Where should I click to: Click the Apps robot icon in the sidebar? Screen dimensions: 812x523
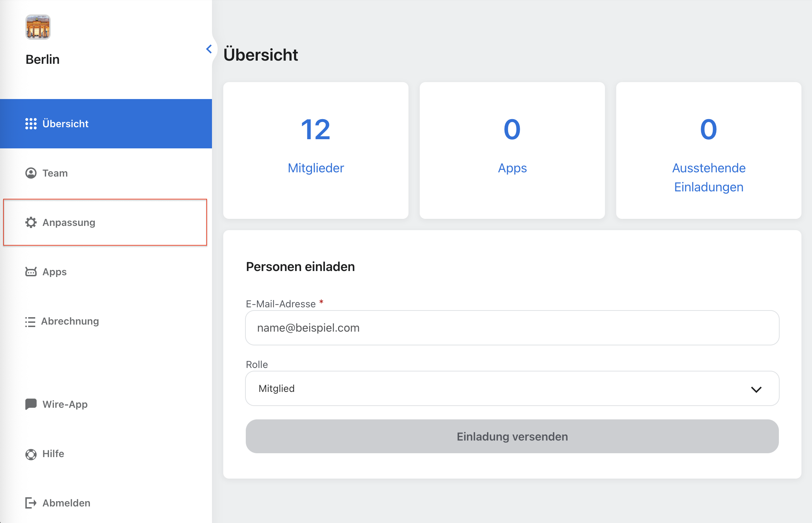point(31,272)
